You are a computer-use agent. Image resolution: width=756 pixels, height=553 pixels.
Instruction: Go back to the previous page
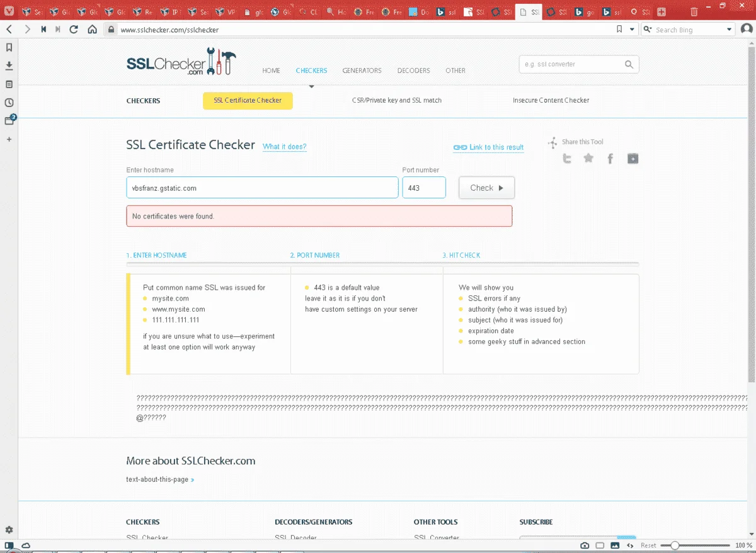click(x=9, y=29)
